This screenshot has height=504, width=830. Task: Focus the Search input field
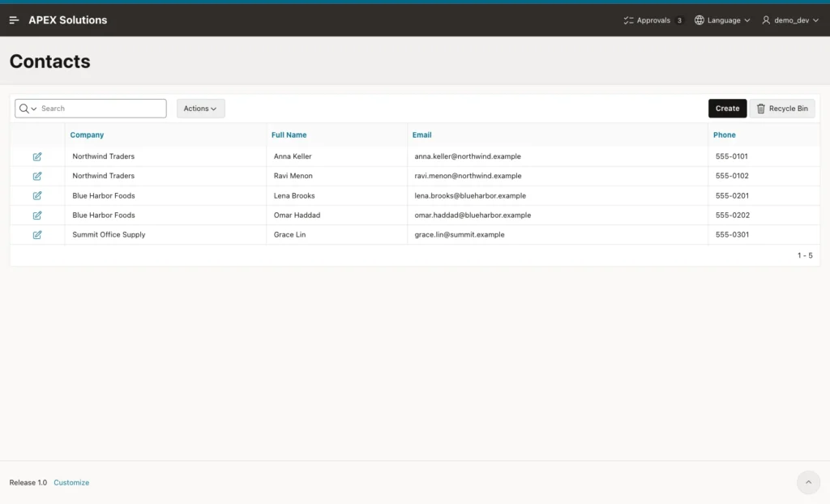[x=102, y=109]
